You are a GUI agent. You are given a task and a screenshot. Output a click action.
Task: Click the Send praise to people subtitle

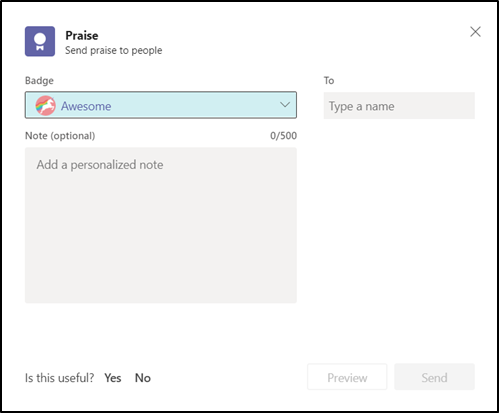(114, 50)
